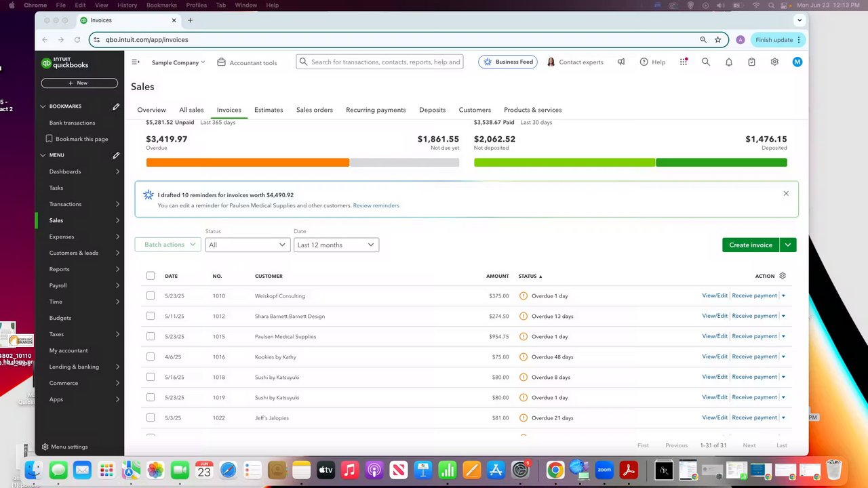Open the Date range dropdown
The width and height of the screenshot is (868, 488).
336,245
